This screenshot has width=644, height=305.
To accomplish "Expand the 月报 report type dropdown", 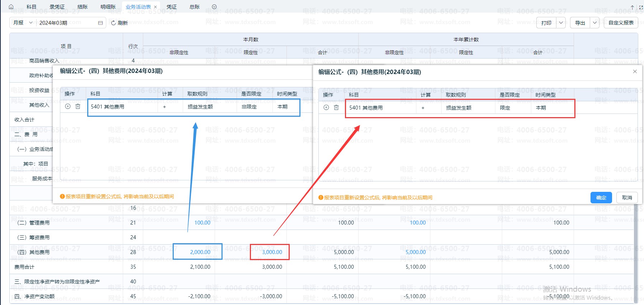I will click(23, 23).
